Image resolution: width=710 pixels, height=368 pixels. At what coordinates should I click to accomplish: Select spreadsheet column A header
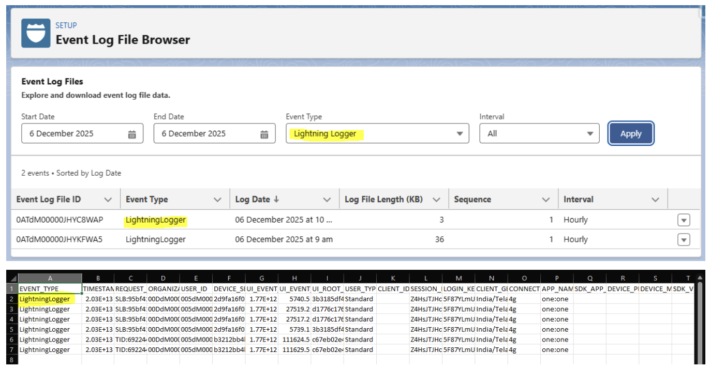pos(50,278)
